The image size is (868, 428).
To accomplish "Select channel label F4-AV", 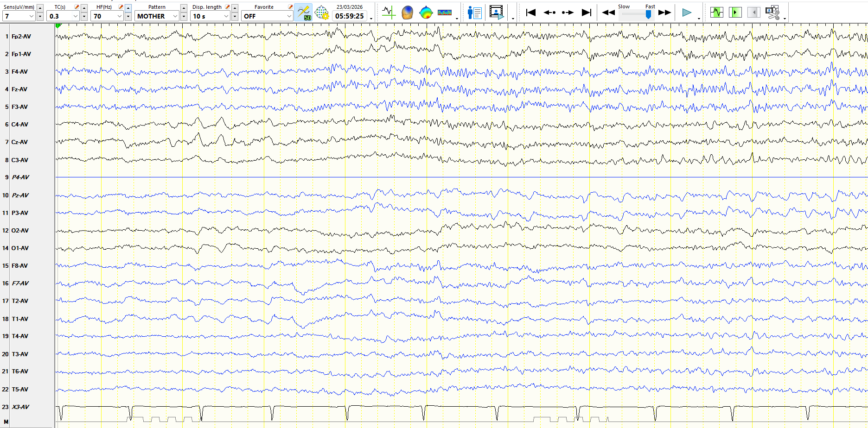I will (x=19, y=72).
